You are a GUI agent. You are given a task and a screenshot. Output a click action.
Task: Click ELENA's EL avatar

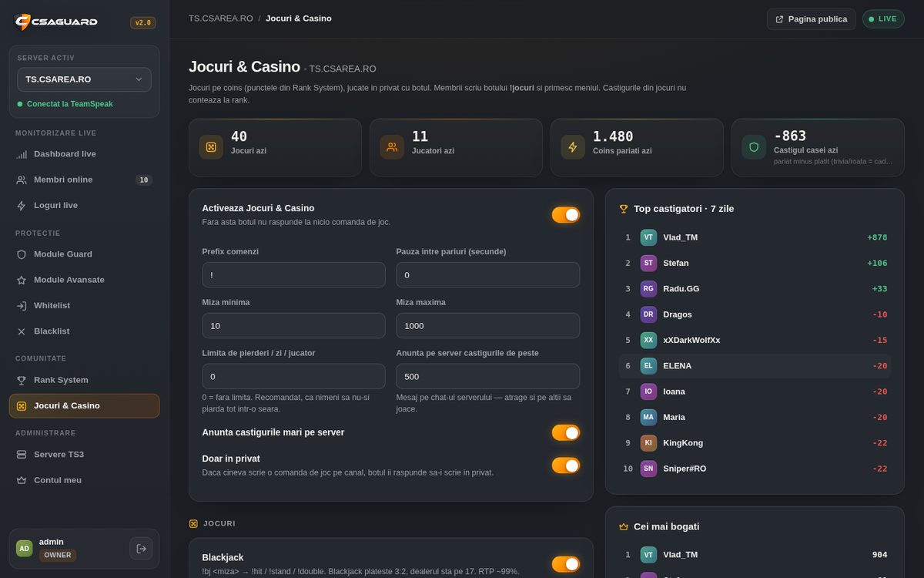tap(648, 366)
